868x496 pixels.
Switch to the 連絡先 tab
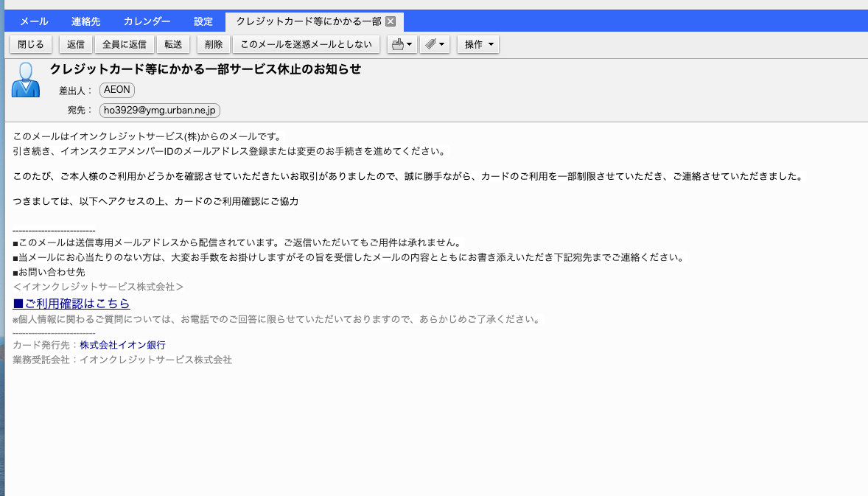[x=85, y=21]
